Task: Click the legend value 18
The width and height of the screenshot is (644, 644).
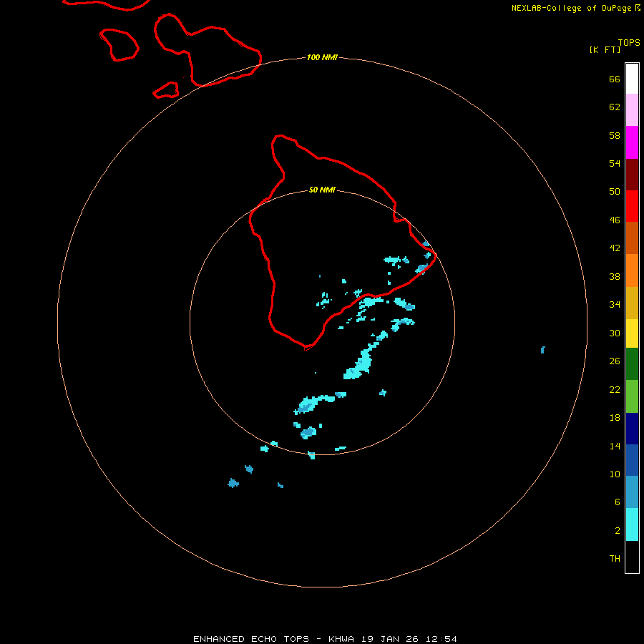Action: 615,418
